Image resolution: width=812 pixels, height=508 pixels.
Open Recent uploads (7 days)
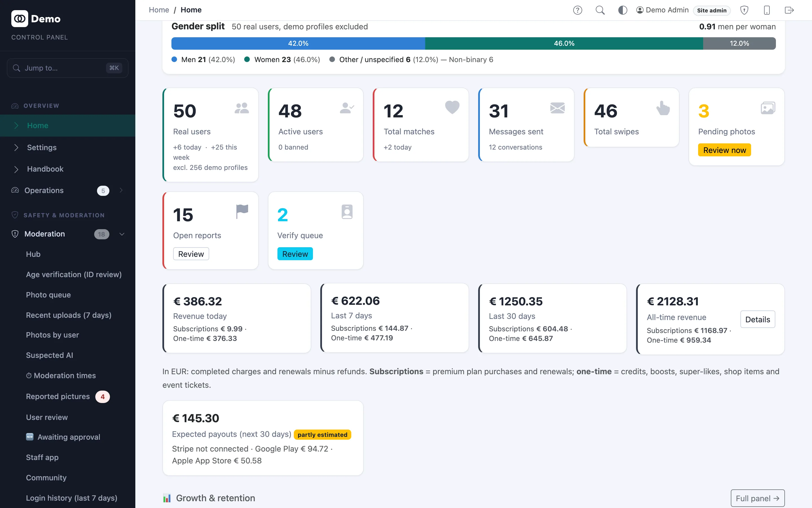point(69,315)
